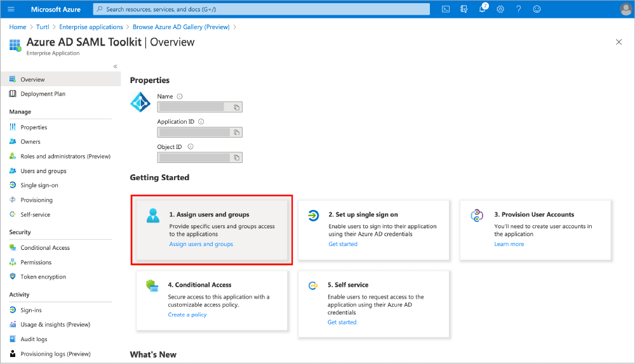This screenshot has height=364, width=635.
Task: Collapse the left navigation pane
Action: pyautogui.click(x=115, y=67)
